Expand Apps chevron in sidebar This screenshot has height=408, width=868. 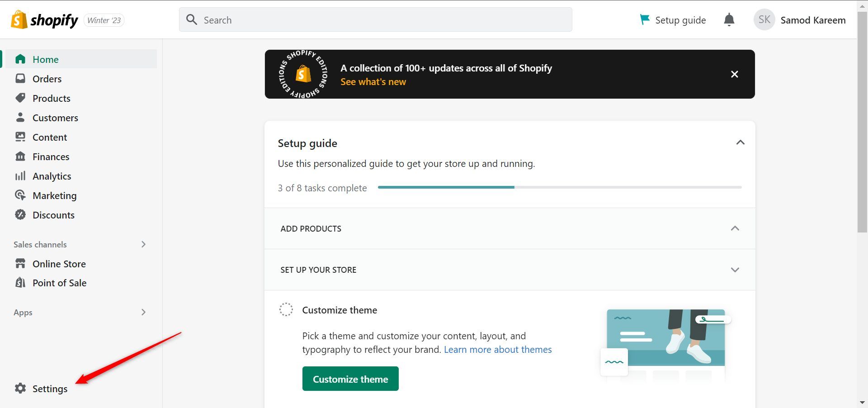click(x=143, y=312)
